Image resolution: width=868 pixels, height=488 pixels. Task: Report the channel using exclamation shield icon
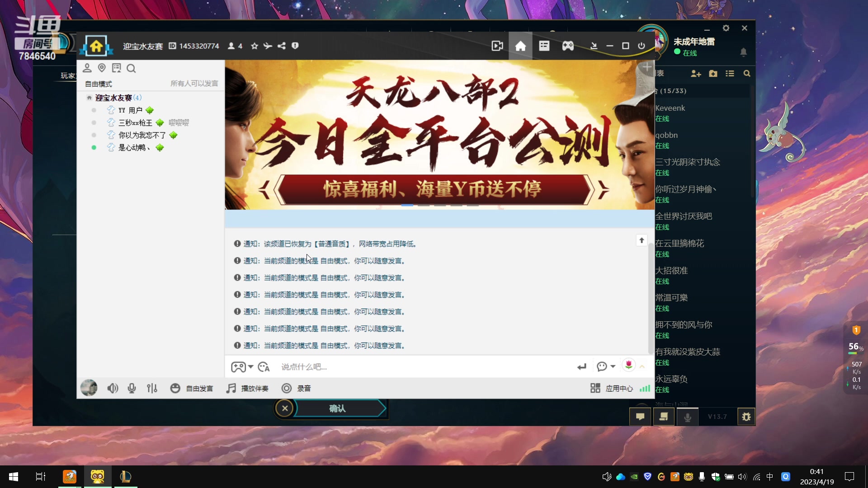coord(295,46)
